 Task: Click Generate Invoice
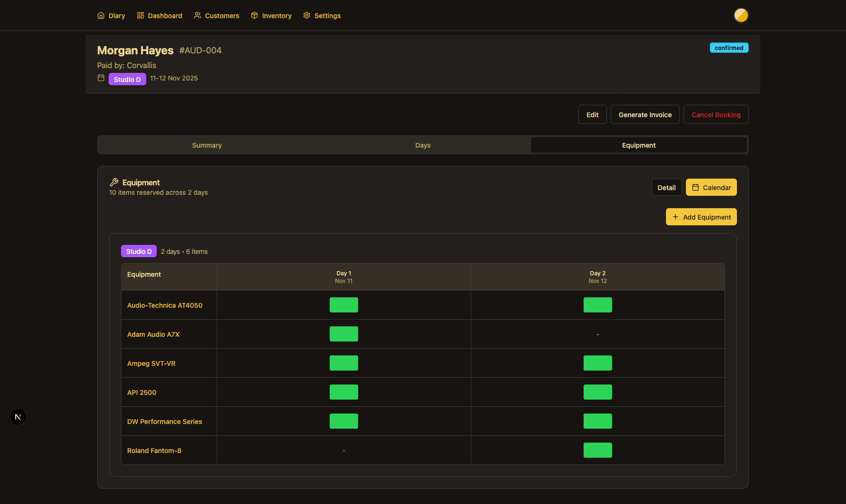click(645, 115)
